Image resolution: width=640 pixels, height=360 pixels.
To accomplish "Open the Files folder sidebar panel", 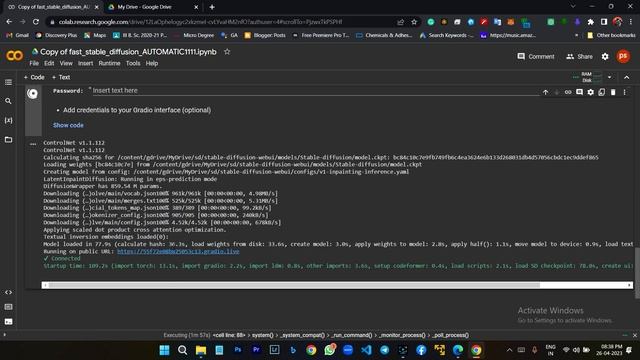I will pos(8,140).
